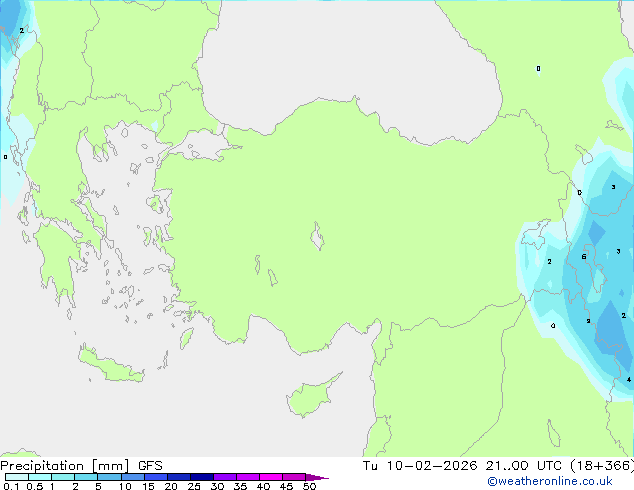Viewport: 634px width, 490px height.
Task: Select legend swatch between 0.5 and 1
Action: 40,477
